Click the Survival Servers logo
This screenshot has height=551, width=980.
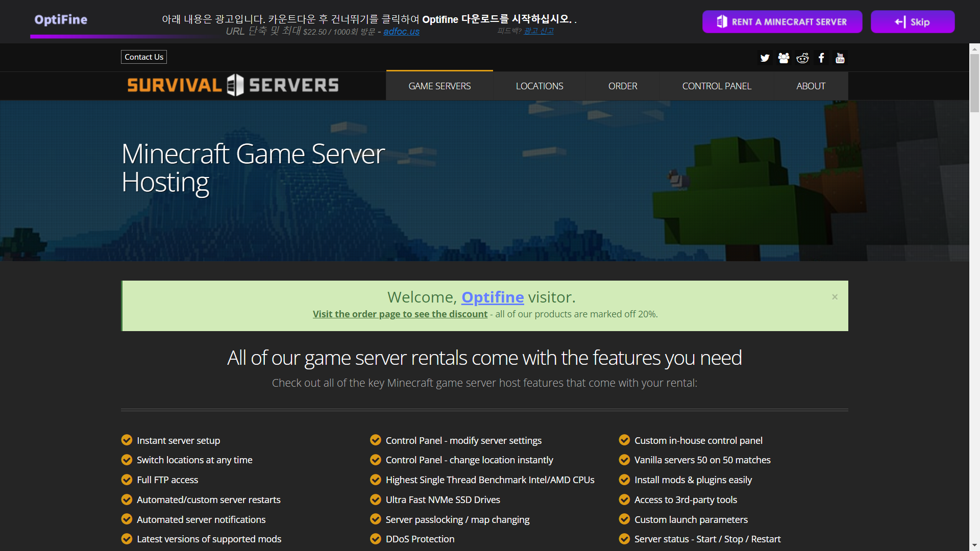(233, 85)
